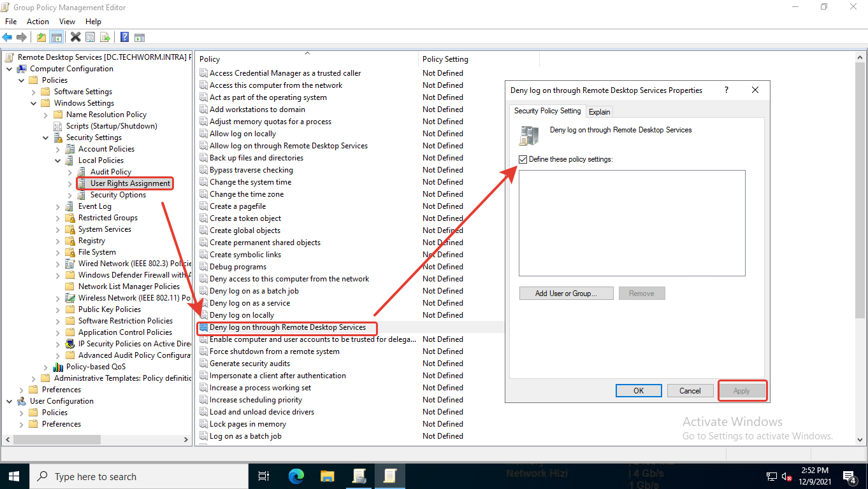Open Help with blue question mark icon

(x=125, y=38)
